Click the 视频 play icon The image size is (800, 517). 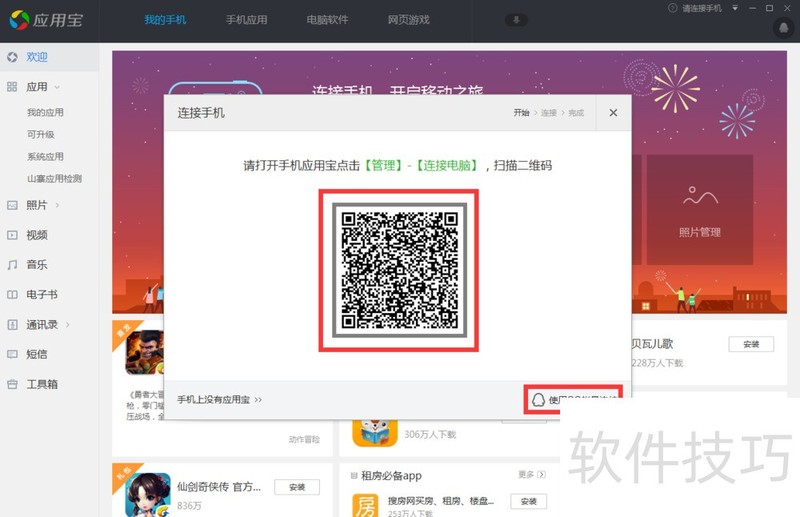12,235
